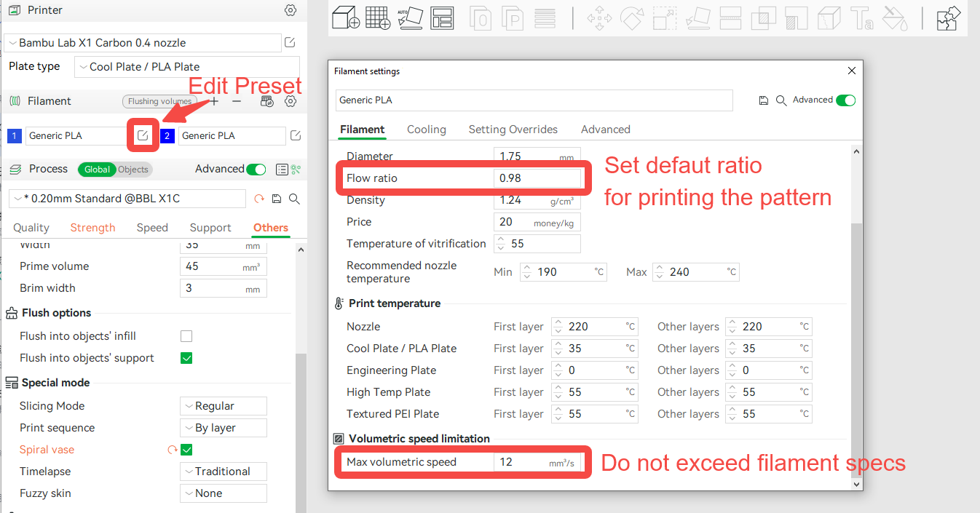Open the 0.20mm Standard process preset dropdown
Viewport: 980px width, 513px height.
coord(127,199)
